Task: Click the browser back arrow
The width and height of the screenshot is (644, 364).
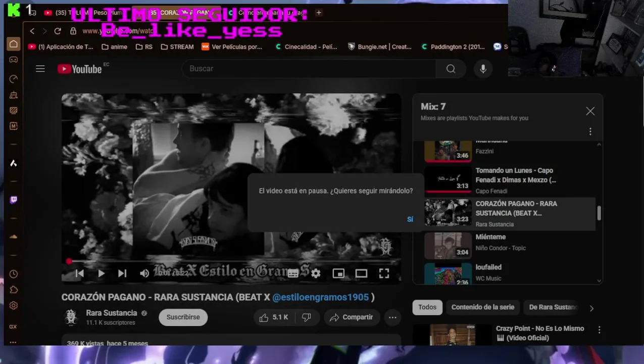Action: pos(32,31)
